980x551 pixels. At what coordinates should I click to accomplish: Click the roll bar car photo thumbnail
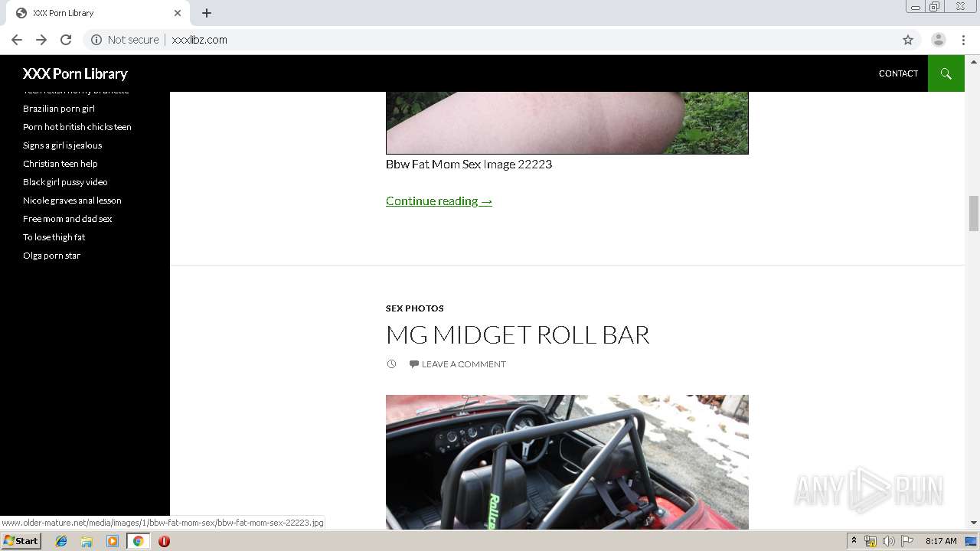567,462
